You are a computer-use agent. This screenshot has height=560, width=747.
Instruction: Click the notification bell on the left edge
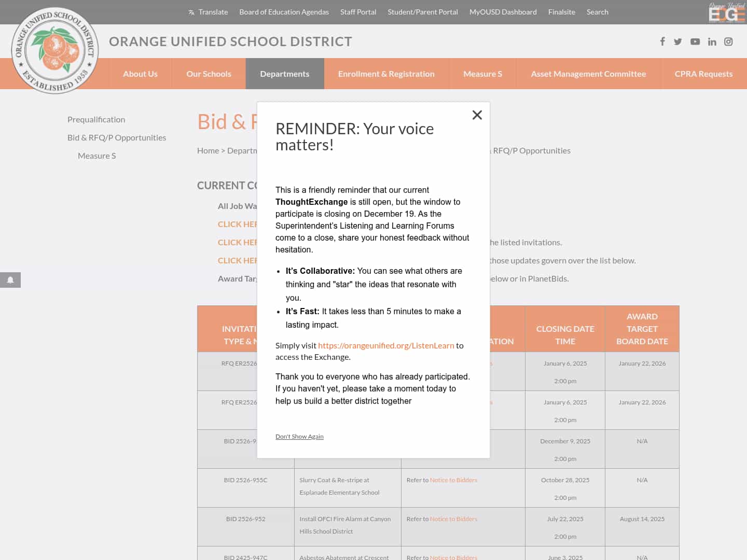point(10,279)
